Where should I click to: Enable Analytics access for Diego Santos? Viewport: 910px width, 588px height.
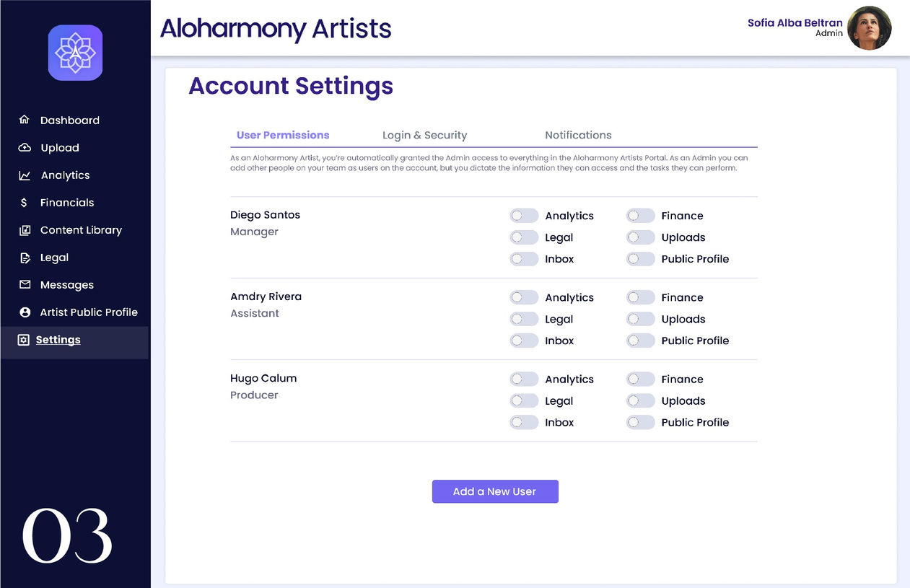[524, 216]
